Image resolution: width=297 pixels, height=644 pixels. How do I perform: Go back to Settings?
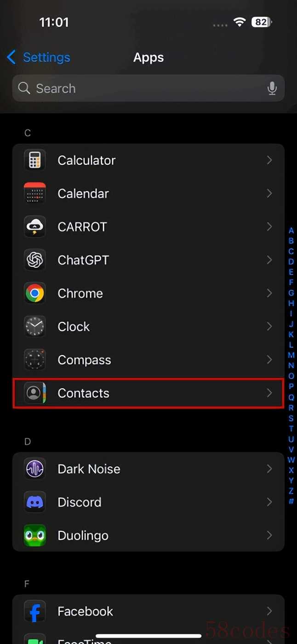pyautogui.click(x=39, y=57)
